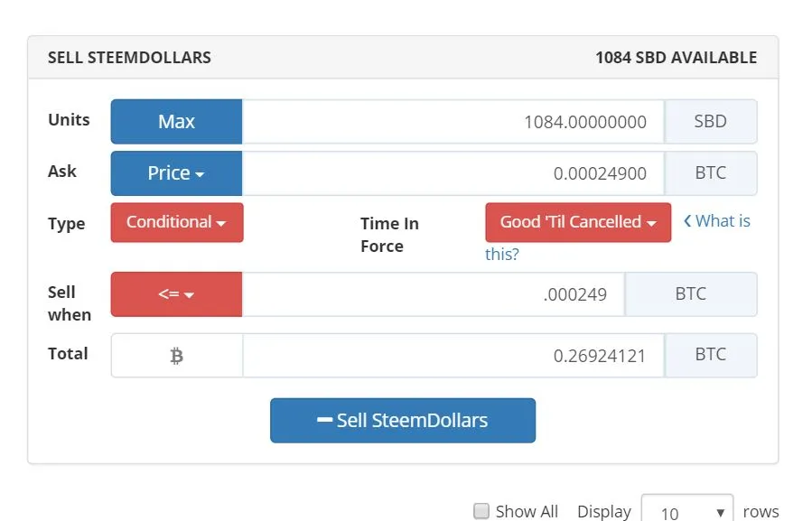Click the Sell SteemDollars button
The height and width of the screenshot is (521, 812).
click(403, 421)
